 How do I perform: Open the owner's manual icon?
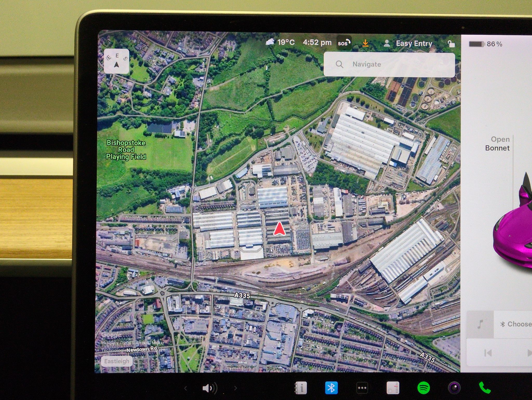pos(301,388)
